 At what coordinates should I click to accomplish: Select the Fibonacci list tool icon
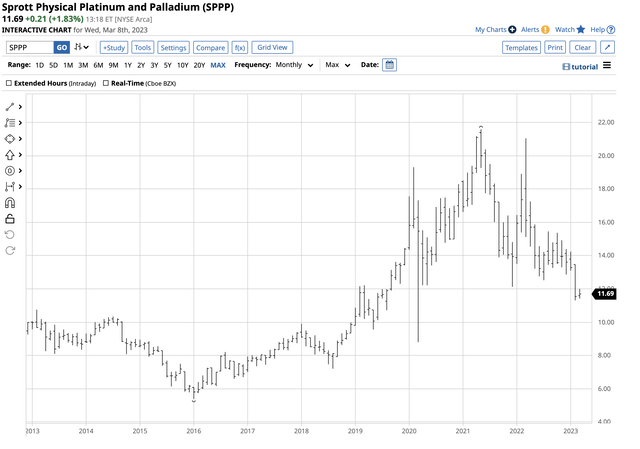click(10, 123)
